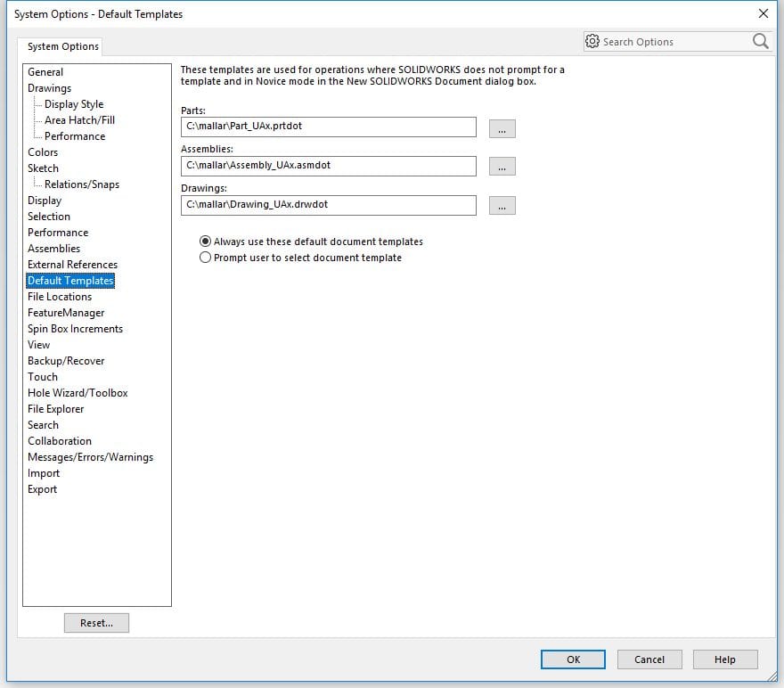
Task: Close the System Options dialog
Action: [763, 13]
